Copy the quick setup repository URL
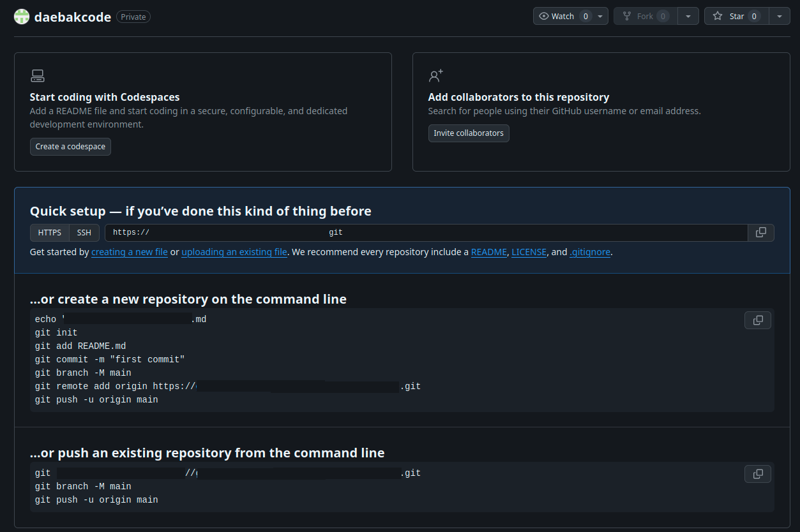The image size is (800, 532). pyautogui.click(x=760, y=233)
